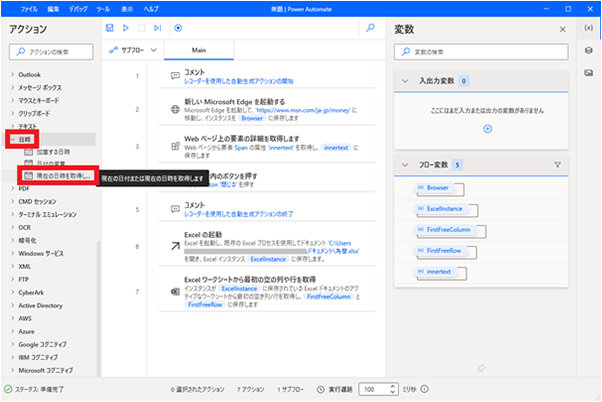Image resolution: width=602 pixels, height=402 pixels.
Task: Open the 表示 menu
Action: (x=127, y=9)
